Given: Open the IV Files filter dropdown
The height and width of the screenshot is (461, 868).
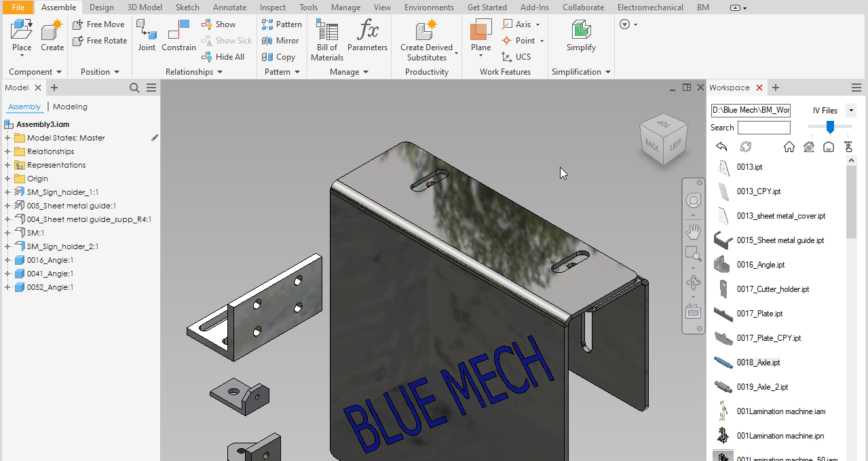Looking at the screenshot, I should click(x=851, y=110).
